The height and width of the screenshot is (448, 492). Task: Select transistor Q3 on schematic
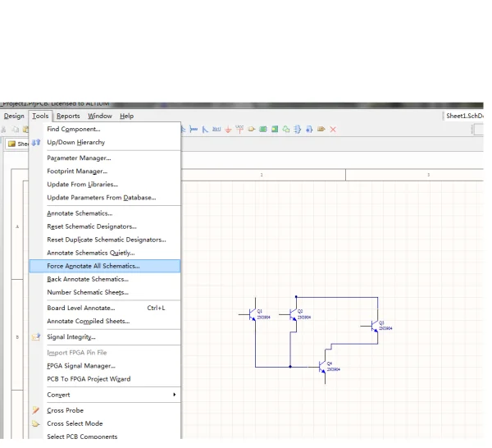(375, 327)
